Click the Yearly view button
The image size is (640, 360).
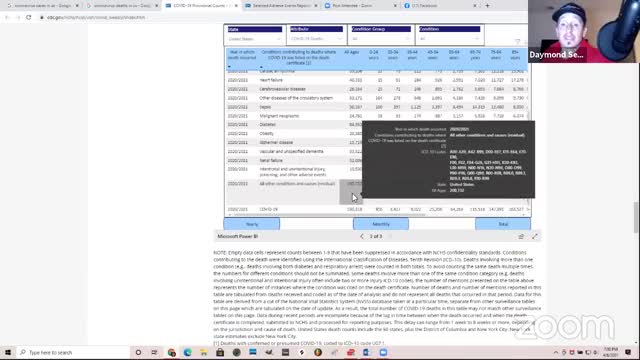point(252,224)
